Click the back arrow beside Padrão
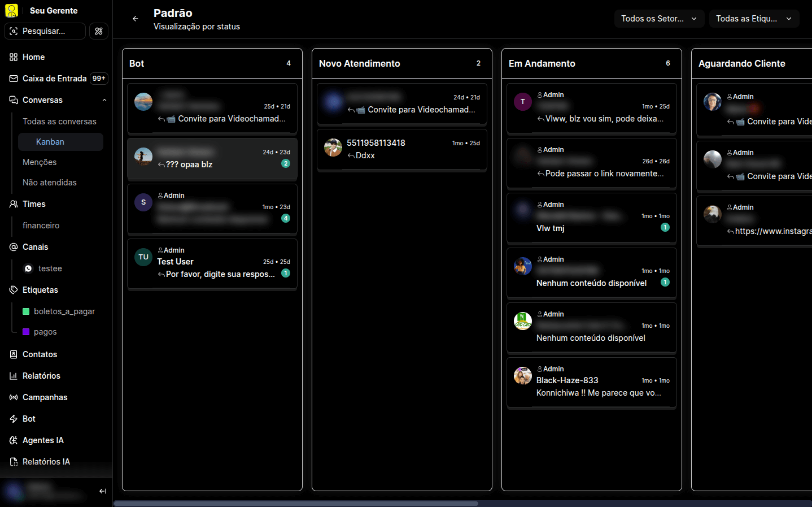Screen dimensions: 812x507 pyautogui.click(x=135, y=18)
